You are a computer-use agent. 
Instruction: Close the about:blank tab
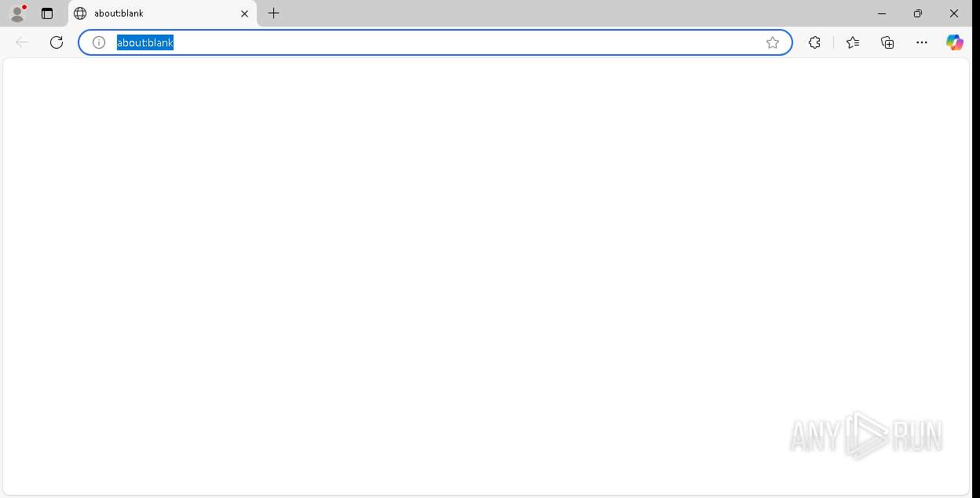coord(244,13)
